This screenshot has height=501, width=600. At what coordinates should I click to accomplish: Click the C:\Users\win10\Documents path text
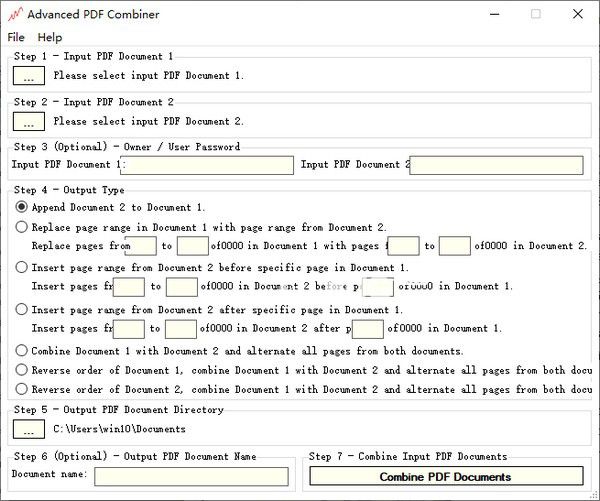pos(119,429)
